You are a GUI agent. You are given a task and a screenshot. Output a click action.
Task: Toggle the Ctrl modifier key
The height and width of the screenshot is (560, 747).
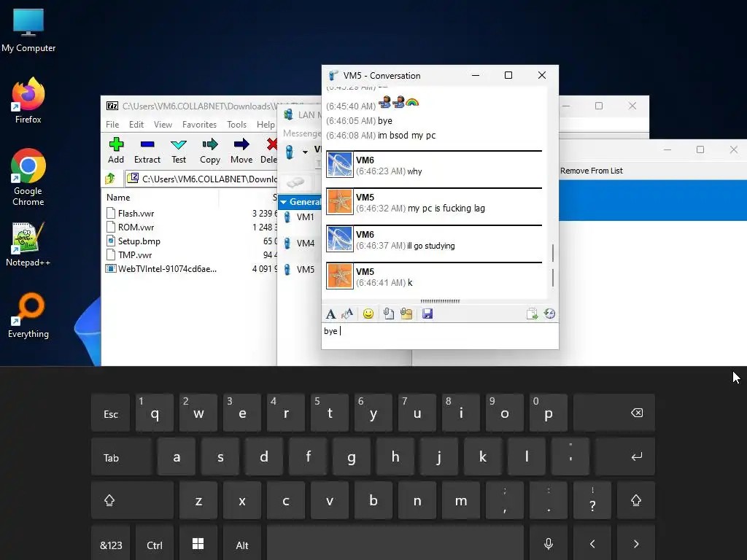tap(155, 544)
